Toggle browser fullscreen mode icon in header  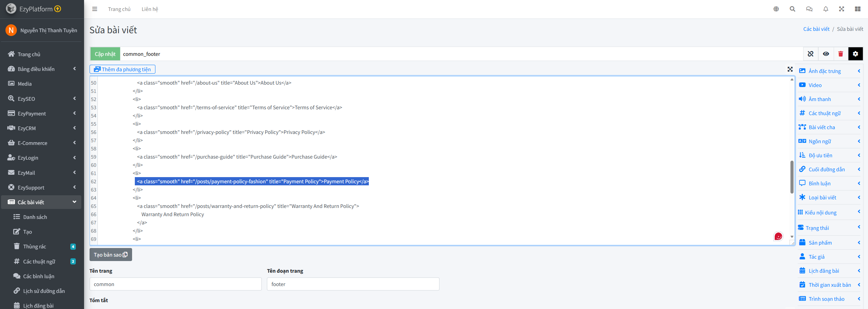pyautogui.click(x=842, y=9)
